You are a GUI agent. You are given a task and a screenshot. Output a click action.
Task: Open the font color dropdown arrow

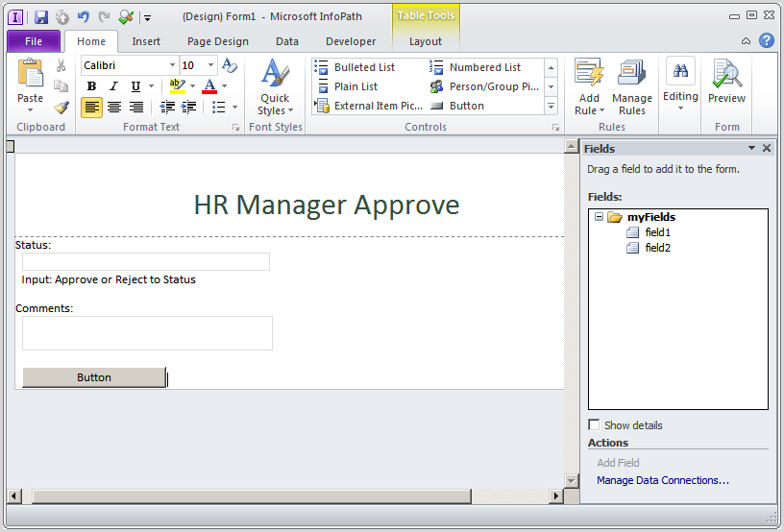[x=224, y=85]
